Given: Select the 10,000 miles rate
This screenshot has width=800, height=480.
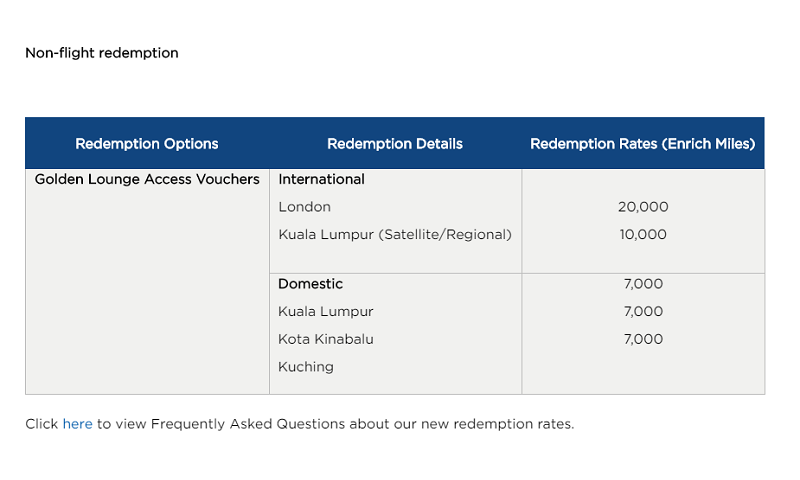Looking at the screenshot, I should click(643, 235).
